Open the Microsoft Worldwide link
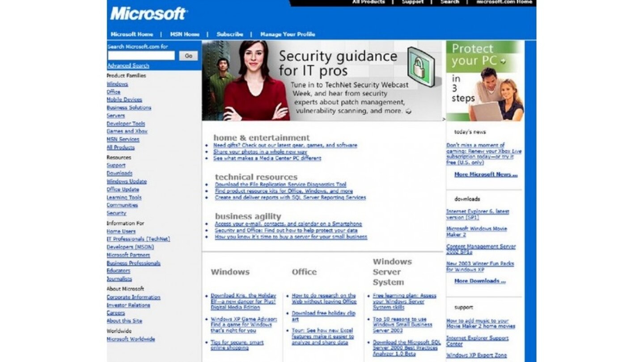 click(131, 339)
